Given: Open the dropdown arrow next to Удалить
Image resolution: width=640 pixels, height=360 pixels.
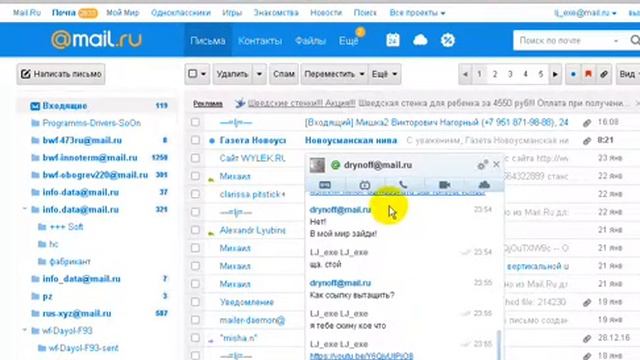Looking at the screenshot, I should (x=259, y=74).
